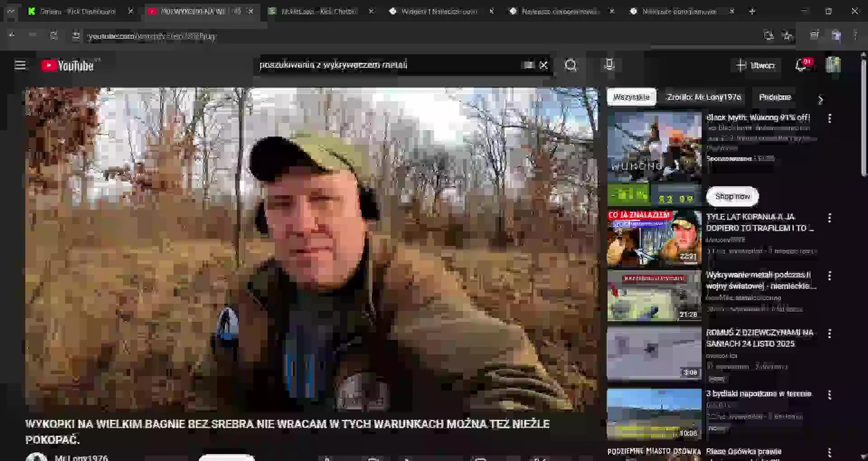Open YouTube notifications bell
Image resolution: width=868 pixels, height=461 pixels.
point(801,65)
